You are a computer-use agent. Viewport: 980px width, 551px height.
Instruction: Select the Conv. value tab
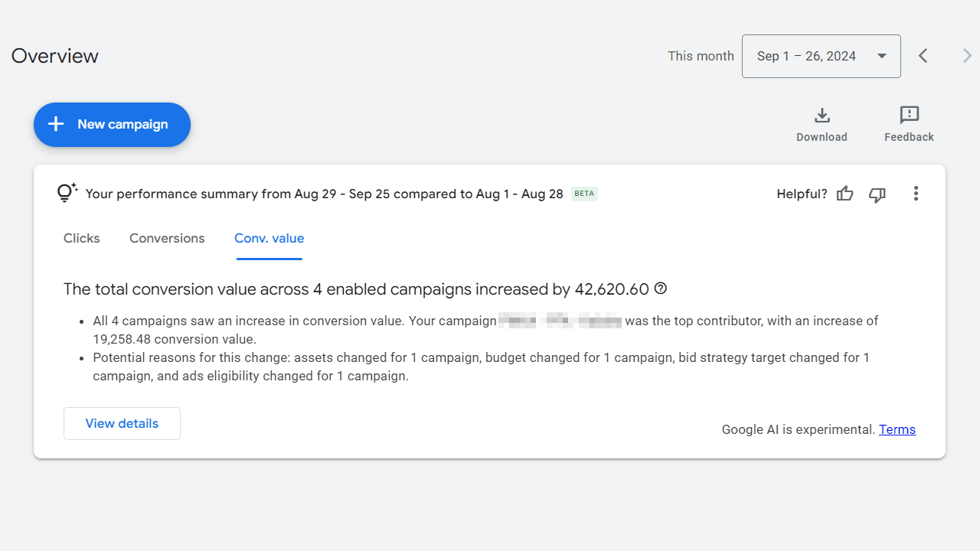click(x=269, y=238)
